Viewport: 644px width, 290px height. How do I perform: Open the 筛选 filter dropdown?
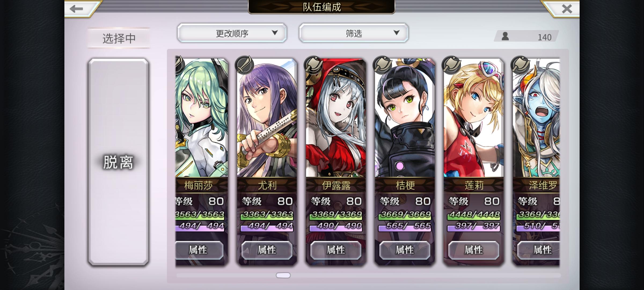click(x=354, y=33)
